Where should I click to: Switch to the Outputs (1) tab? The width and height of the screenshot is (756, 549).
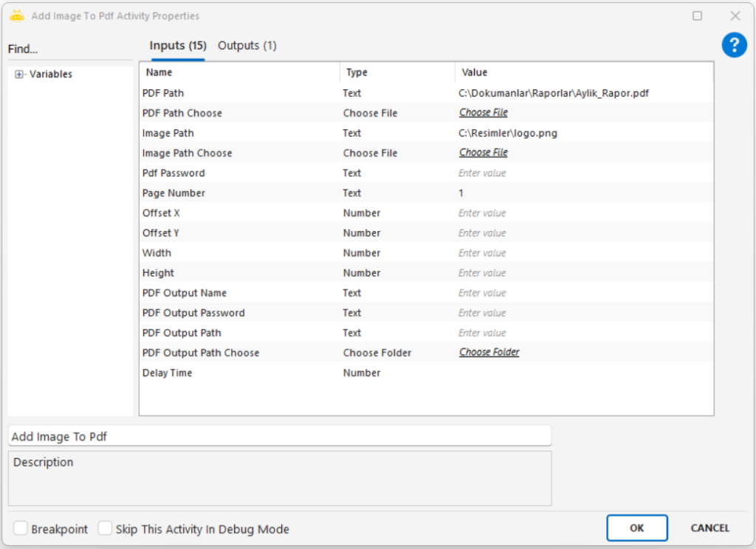247,46
